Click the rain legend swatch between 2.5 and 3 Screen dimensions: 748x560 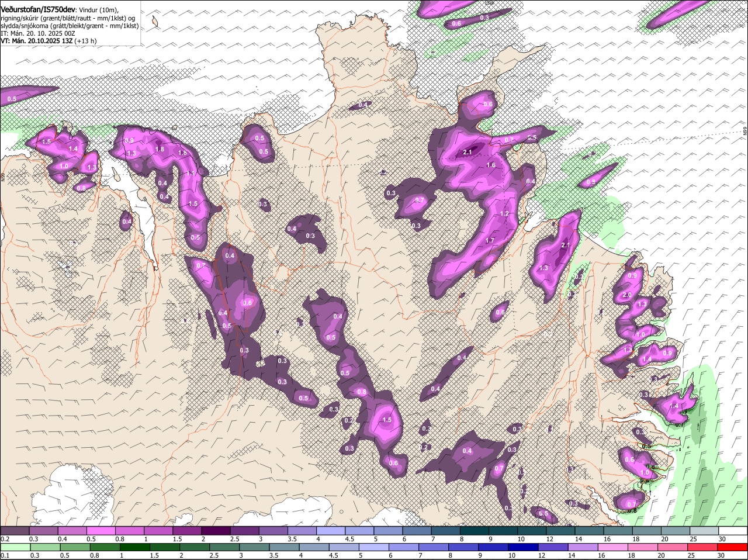click(x=226, y=547)
